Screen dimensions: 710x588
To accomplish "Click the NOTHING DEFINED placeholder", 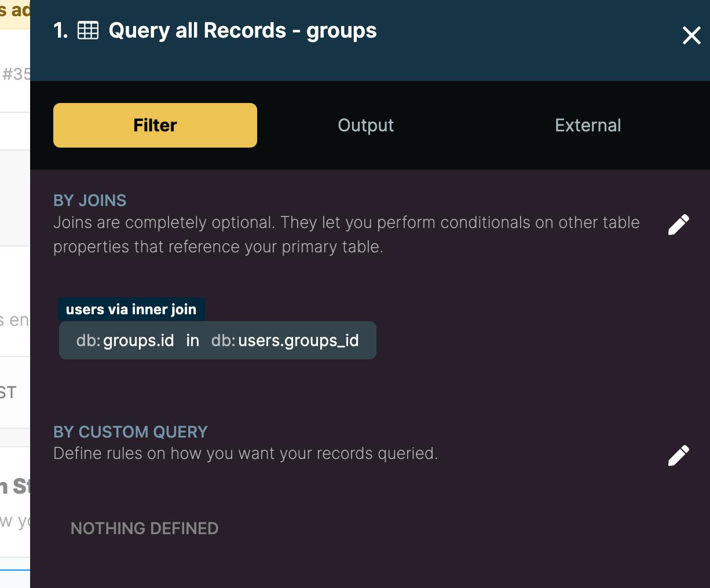I will (144, 528).
